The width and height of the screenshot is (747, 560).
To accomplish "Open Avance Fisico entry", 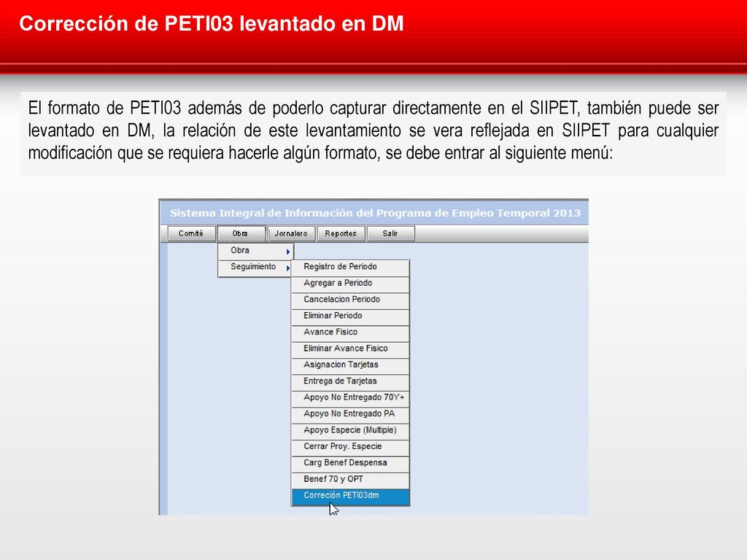I will pyautogui.click(x=350, y=332).
